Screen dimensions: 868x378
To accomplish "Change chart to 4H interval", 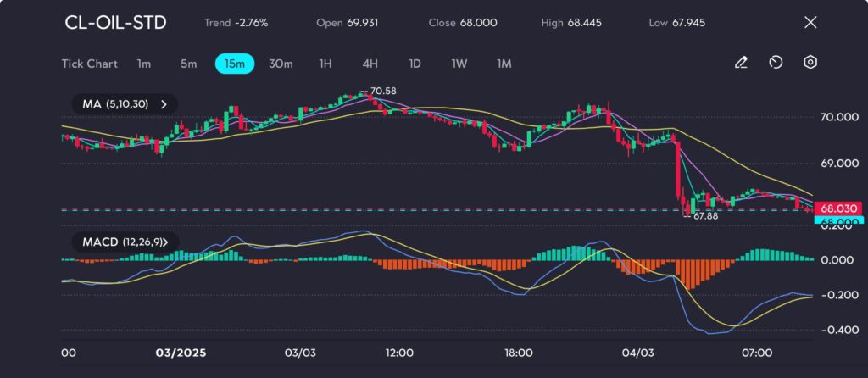I will [370, 64].
